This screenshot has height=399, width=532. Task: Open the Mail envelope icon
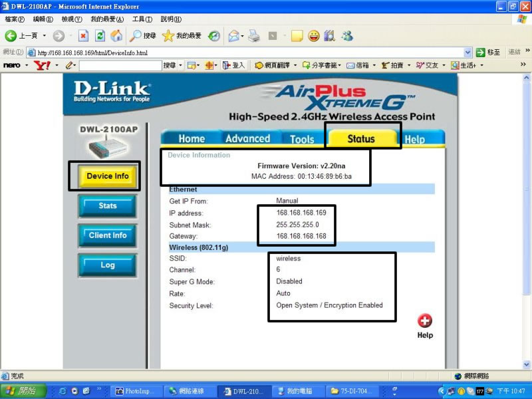point(234,36)
